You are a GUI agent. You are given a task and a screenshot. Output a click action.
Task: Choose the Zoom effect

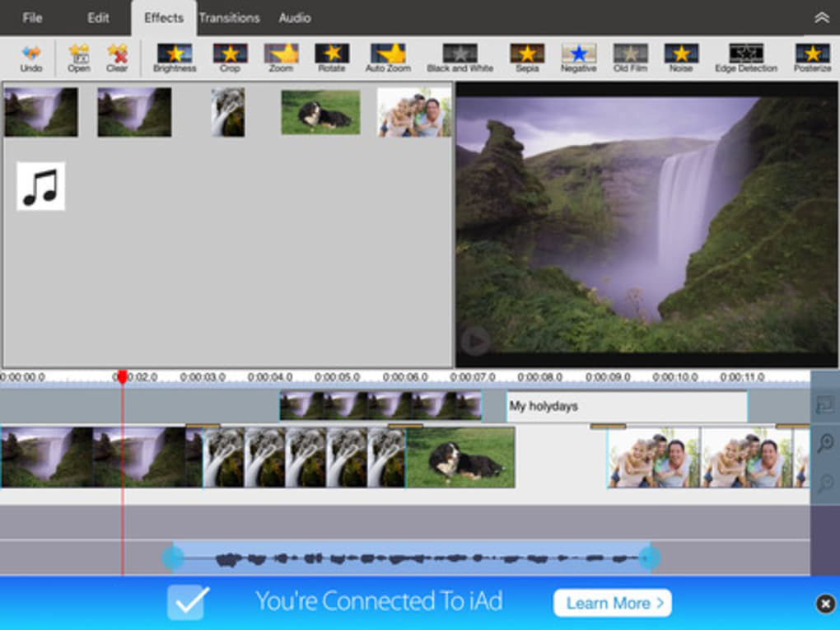[282, 58]
